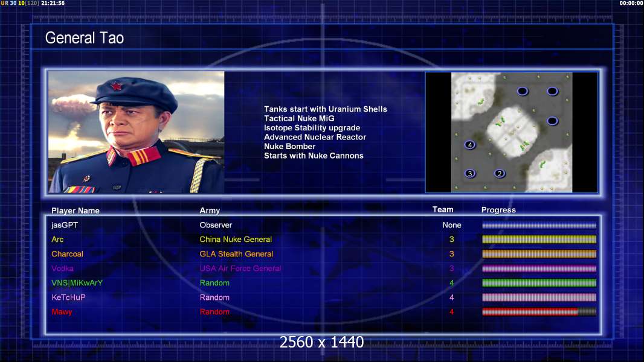Click start position marker 3 on minimap
This screenshot has width=644, height=362.
(470, 173)
